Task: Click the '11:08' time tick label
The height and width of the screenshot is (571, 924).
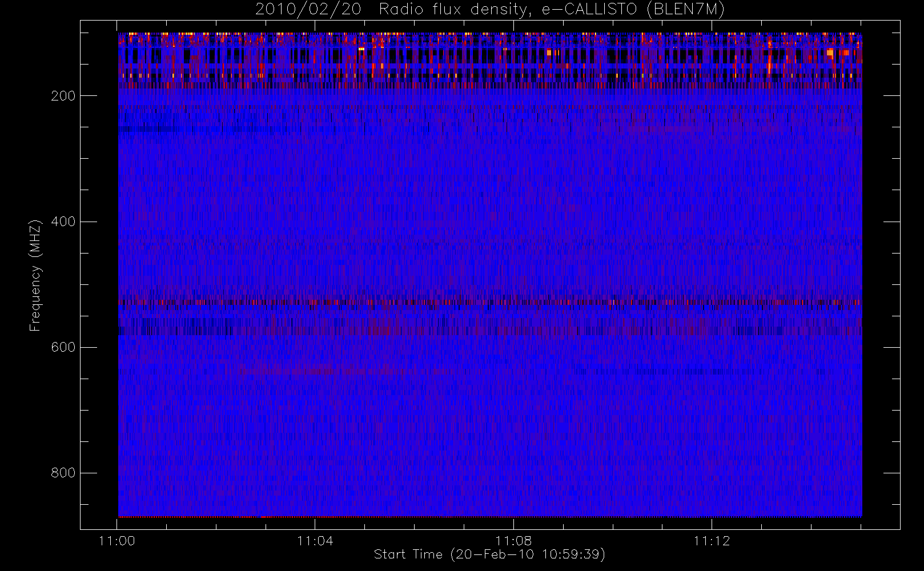Action: (513, 541)
